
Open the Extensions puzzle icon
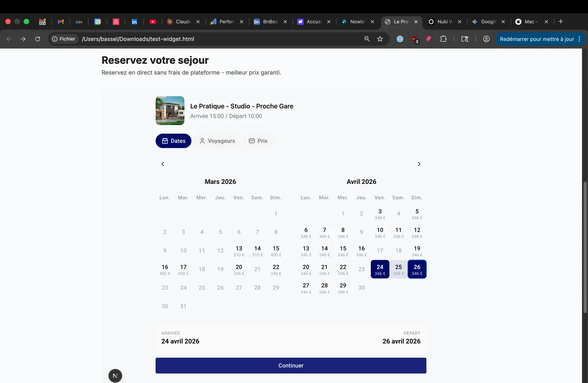(x=443, y=39)
